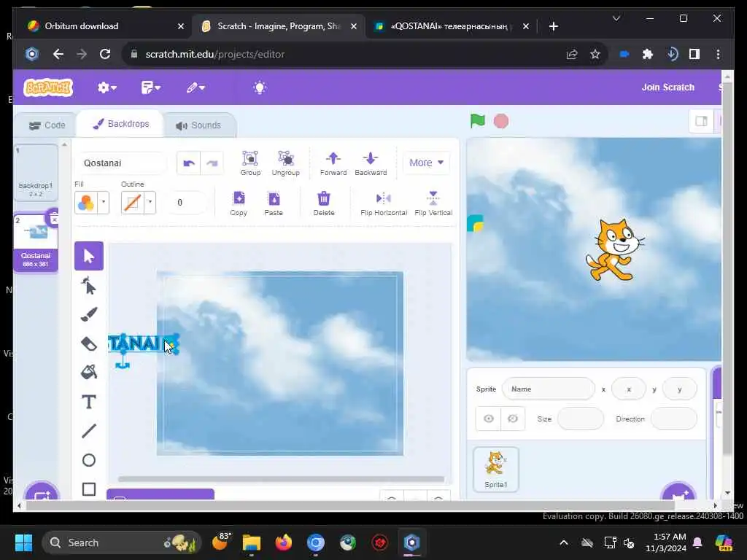This screenshot has width=747, height=560.
Task: Click the red stop button
Action: (500, 121)
